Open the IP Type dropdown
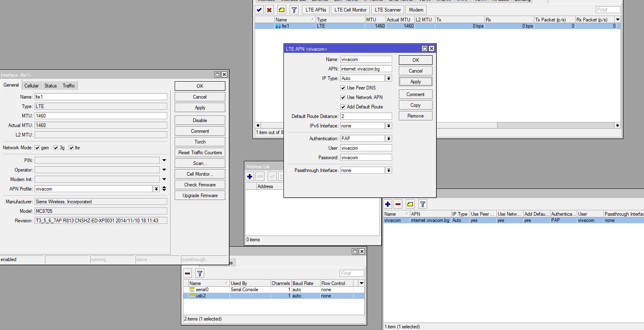 389,78
